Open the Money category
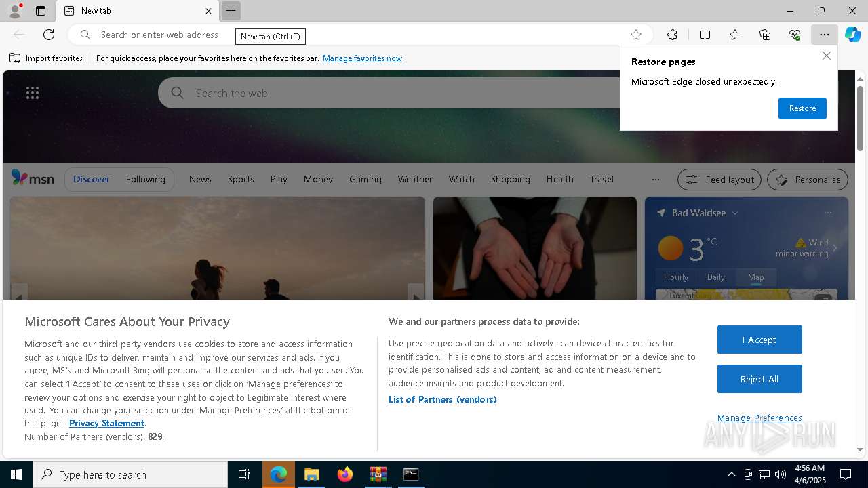Screen dimensions: 868x488 coord(318,179)
